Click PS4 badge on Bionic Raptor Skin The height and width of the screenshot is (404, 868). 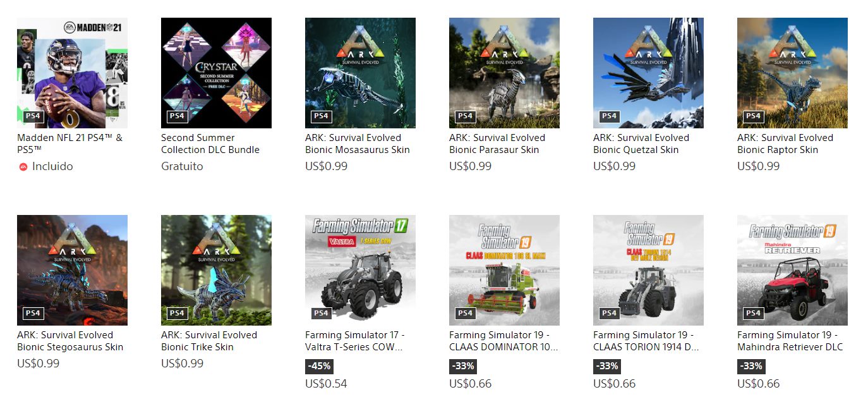coord(753,116)
